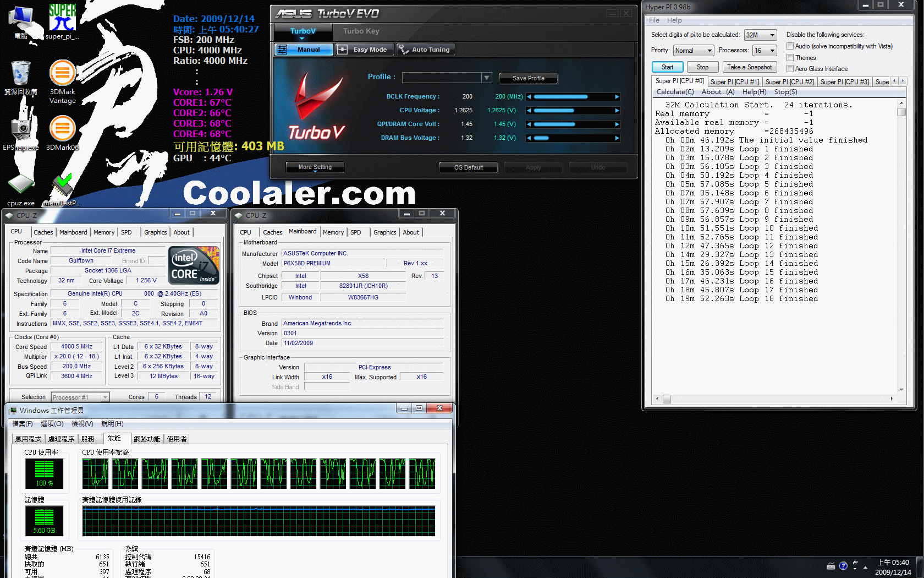Launch 3DMark Vantage from desktop
The width and height of the screenshot is (924, 578).
(62, 81)
